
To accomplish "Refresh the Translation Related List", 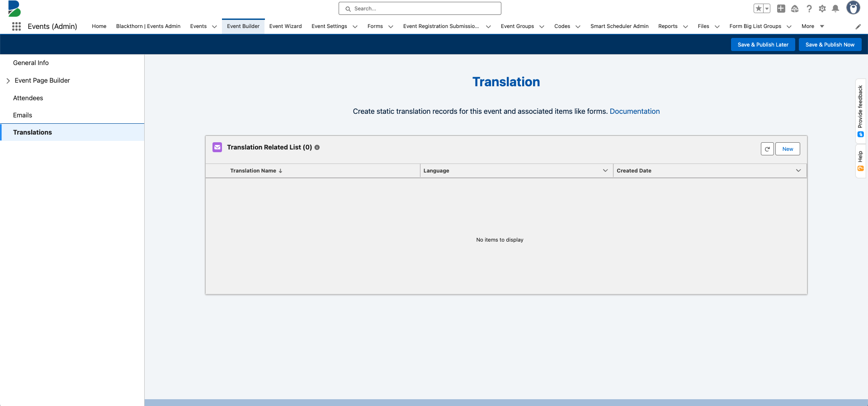I will [x=767, y=149].
